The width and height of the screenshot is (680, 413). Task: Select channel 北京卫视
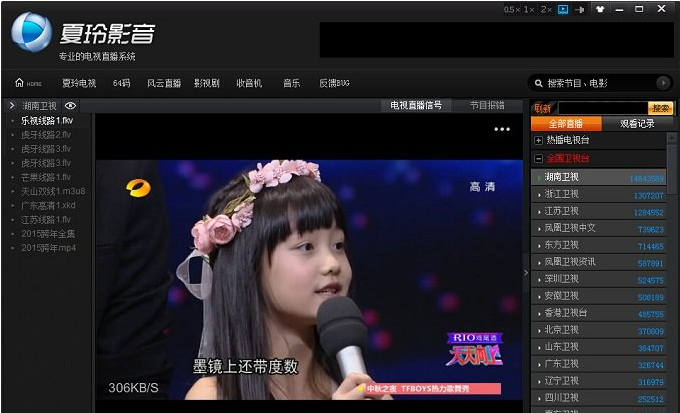point(598,330)
